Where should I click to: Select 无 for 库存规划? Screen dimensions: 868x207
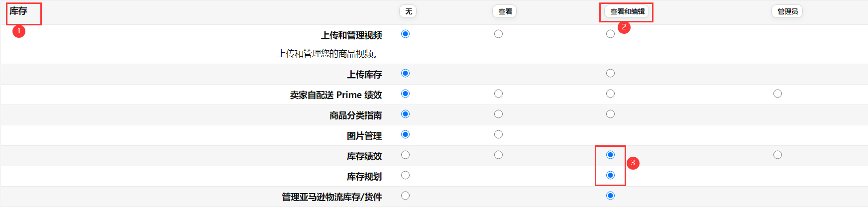point(405,175)
